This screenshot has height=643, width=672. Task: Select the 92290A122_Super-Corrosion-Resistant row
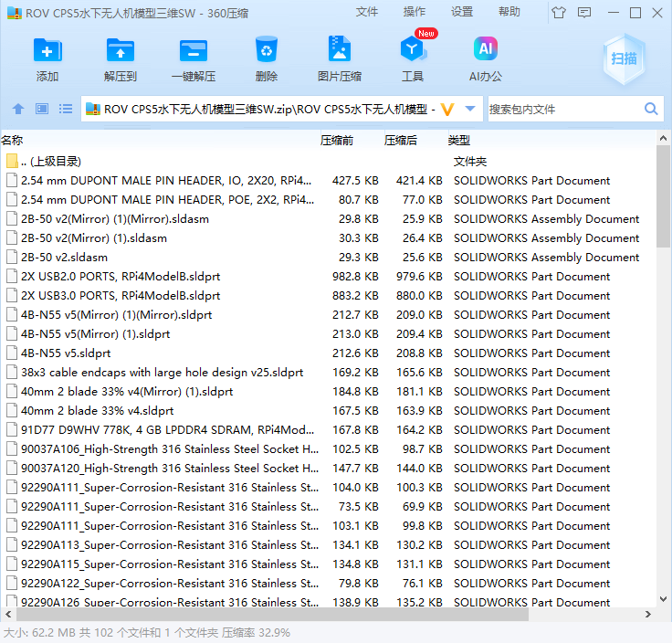pos(328,584)
